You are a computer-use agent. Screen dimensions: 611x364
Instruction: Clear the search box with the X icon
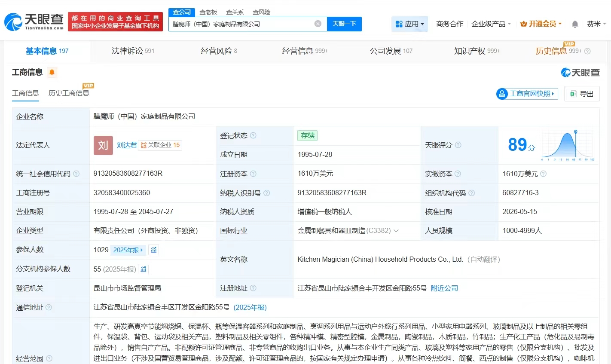(x=318, y=24)
